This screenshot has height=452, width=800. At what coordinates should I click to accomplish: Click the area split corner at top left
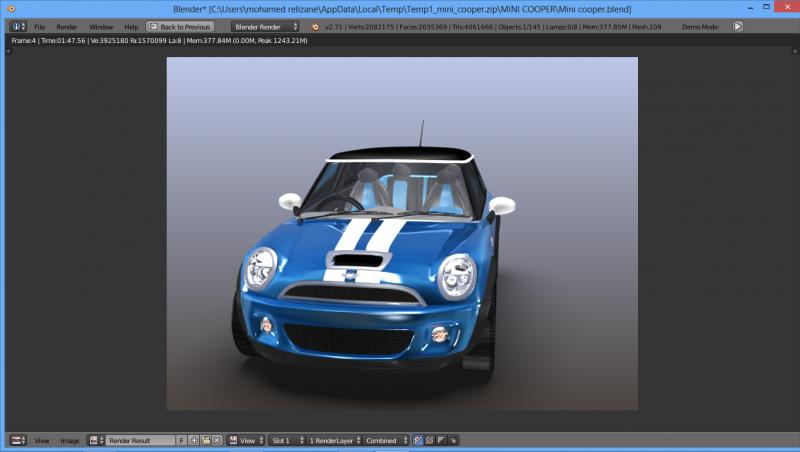click(x=8, y=51)
